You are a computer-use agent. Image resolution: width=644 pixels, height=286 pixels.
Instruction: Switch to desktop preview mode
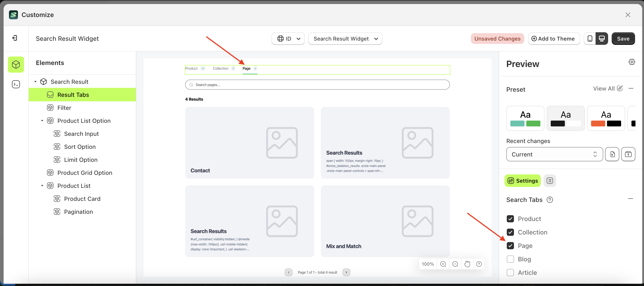click(x=602, y=39)
